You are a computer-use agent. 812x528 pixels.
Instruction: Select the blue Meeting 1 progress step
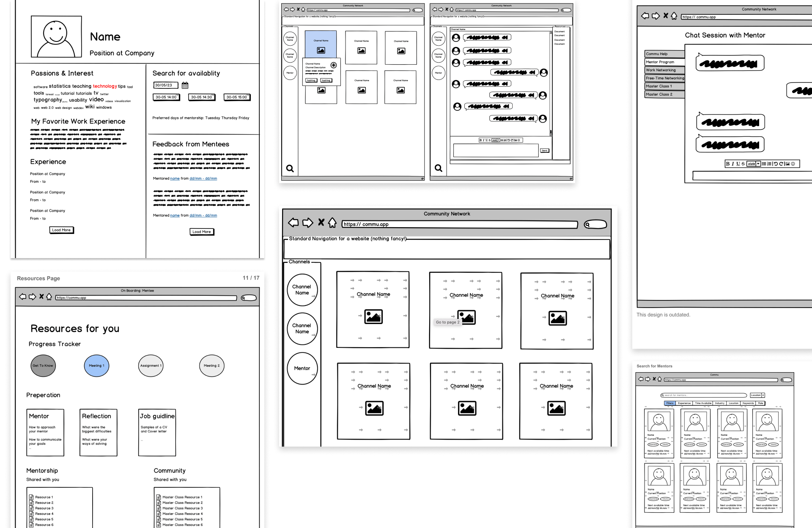pos(96,366)
